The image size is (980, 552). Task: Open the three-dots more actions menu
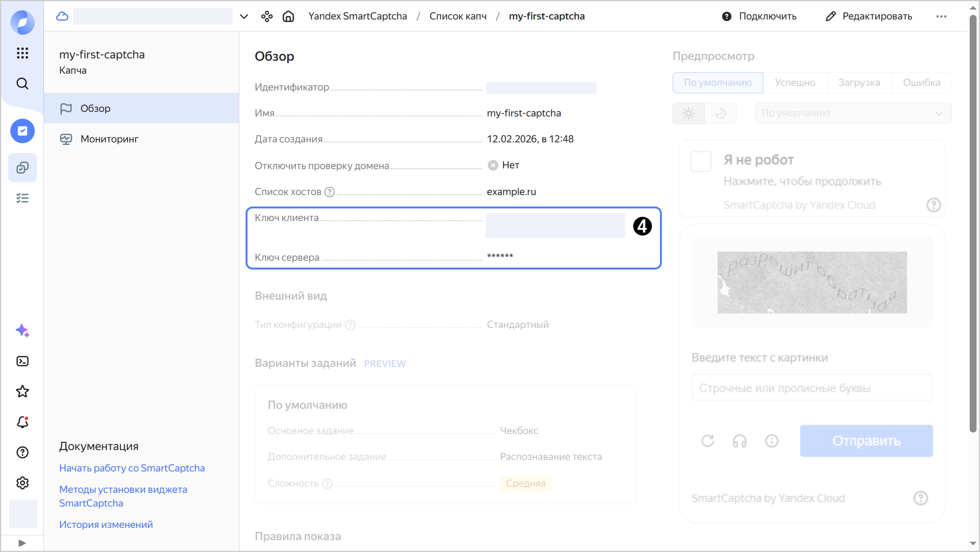[x=941, y=16]
